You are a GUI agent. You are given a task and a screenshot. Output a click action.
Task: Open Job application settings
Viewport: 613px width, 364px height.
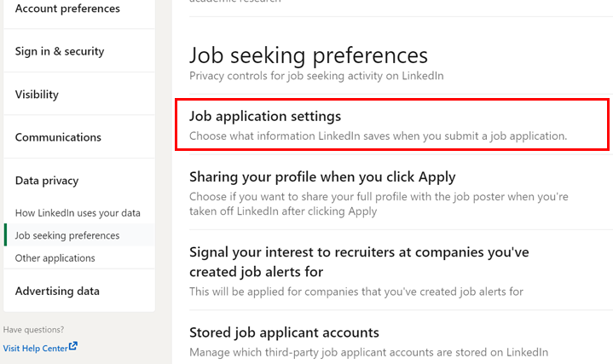pos(392,124)
